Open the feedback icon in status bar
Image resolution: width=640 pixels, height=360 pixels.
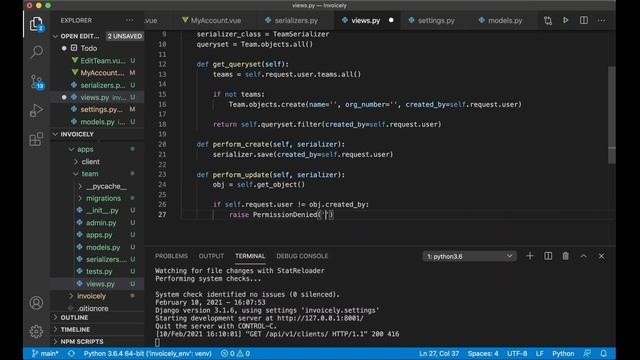tap(587, 353)
